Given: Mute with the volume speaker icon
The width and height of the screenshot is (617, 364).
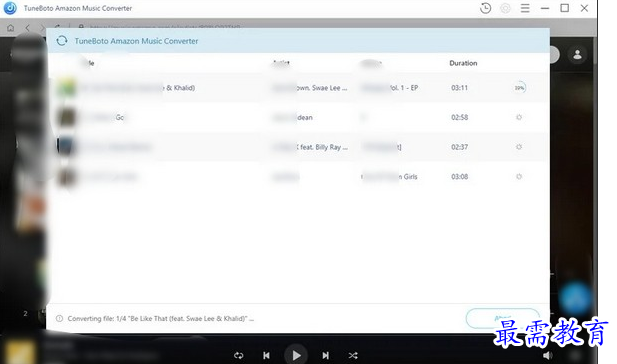Looking at the screenshot, I should coord(547,355).
